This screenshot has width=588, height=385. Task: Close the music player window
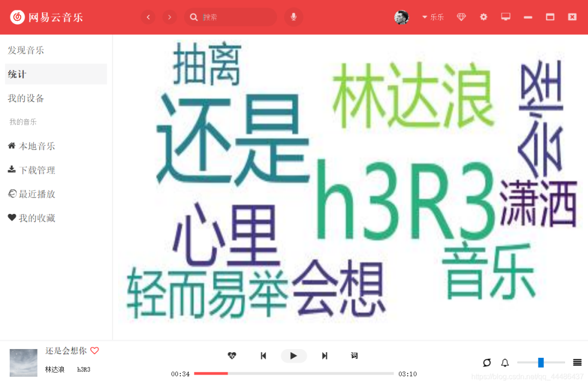(x=572, y=17)
